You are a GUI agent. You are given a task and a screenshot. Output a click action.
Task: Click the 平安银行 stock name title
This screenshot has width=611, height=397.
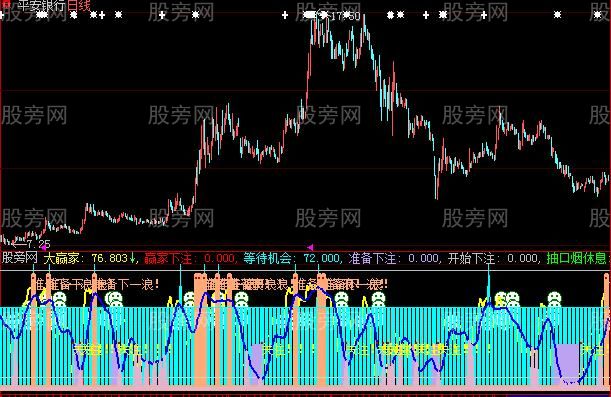pyautogui.click(x=42, y=5)
